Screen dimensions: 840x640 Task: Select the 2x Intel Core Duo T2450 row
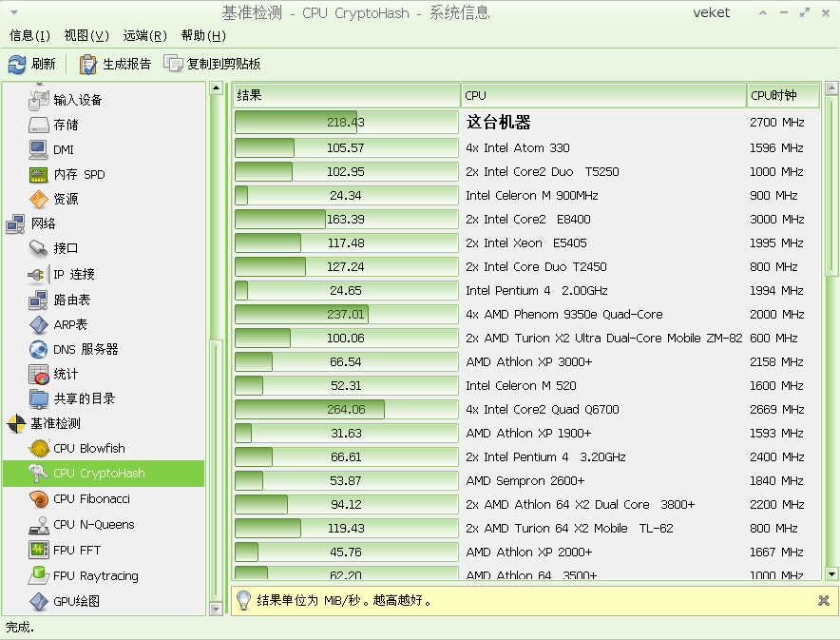coord(527,267)
